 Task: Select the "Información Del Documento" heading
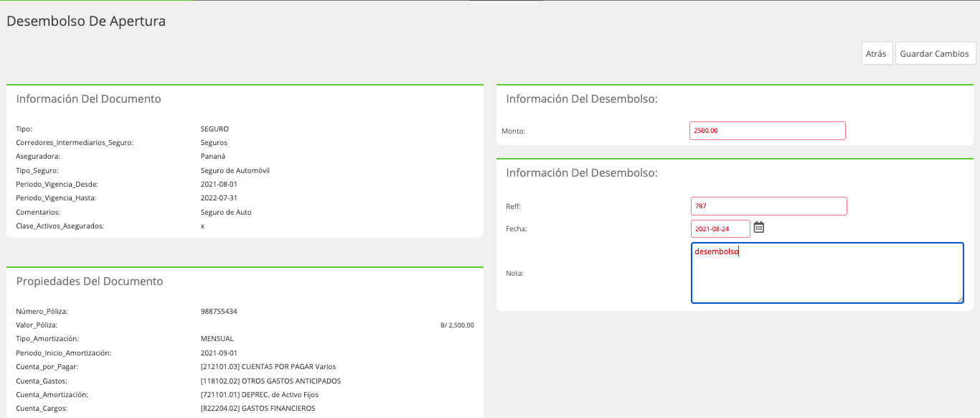click(x=89, y=98)
